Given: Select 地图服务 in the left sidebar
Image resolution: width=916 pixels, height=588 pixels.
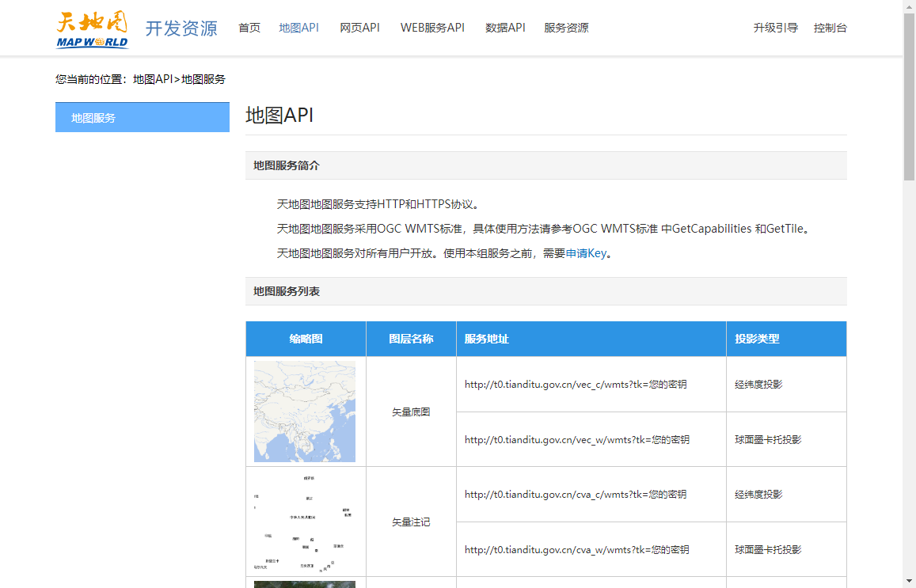Looking at the screenshot, I should click(143, 118).
